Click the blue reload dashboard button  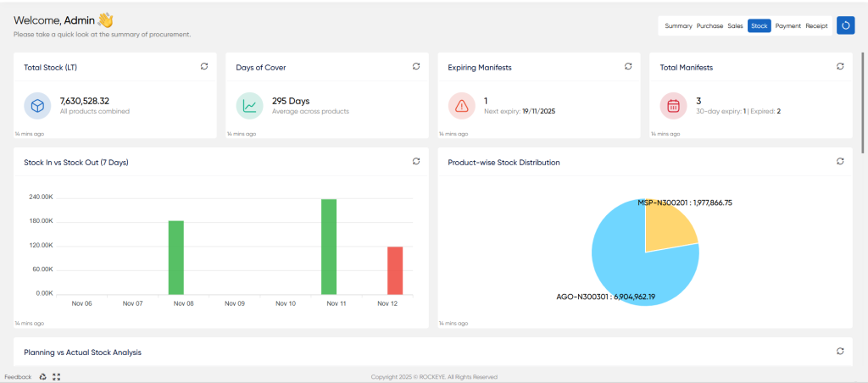click(x=845, y=25)
